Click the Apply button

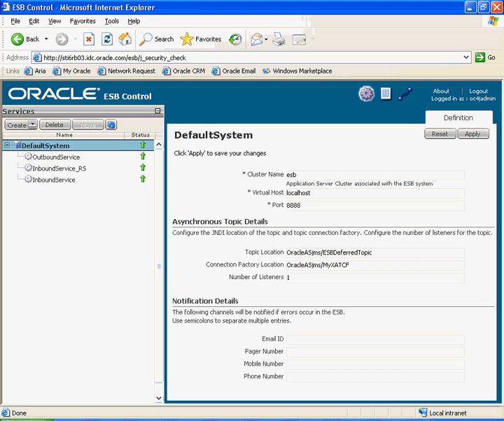472,134
